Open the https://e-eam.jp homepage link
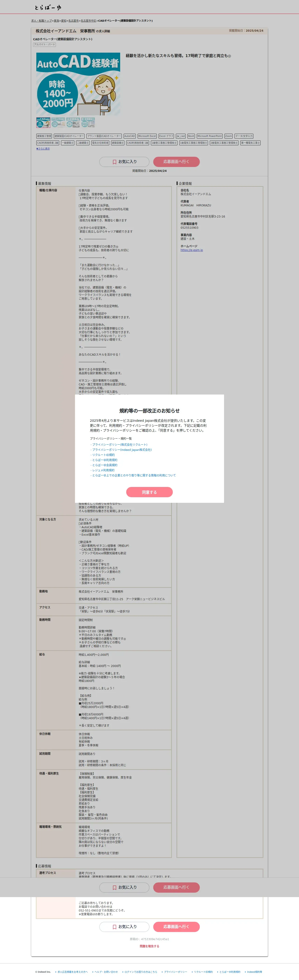This screenshot has height=980, width=299. (x=192, y=250)
